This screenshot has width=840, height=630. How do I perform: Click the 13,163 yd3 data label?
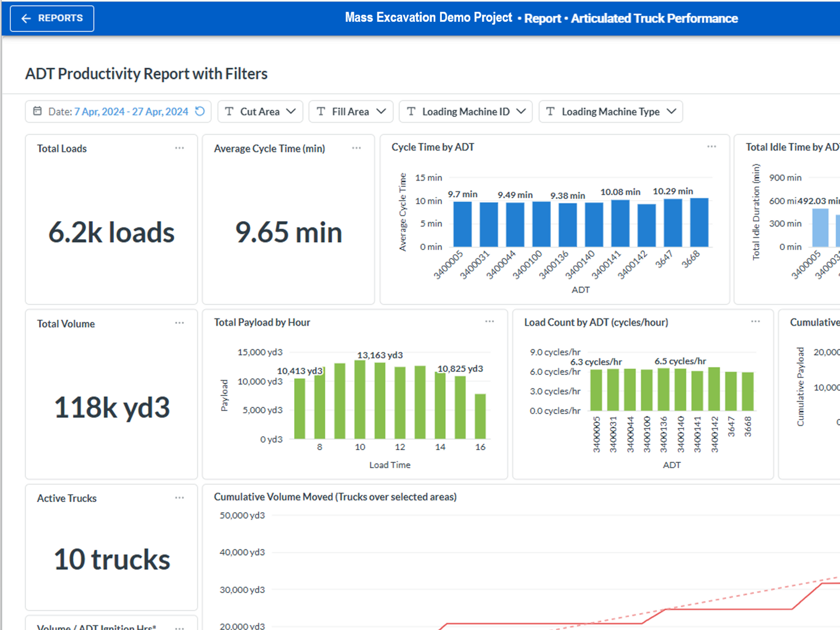pyautogui.click(x=380, y=355)
